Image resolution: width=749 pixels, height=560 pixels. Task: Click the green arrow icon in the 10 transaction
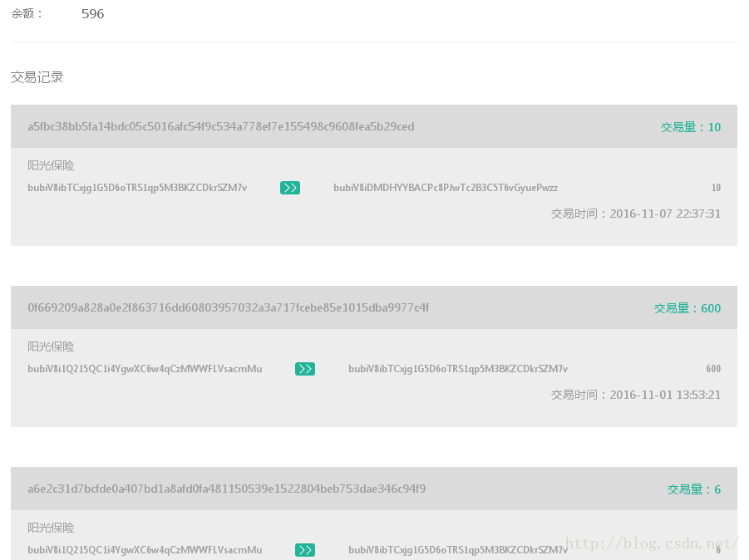290,188
